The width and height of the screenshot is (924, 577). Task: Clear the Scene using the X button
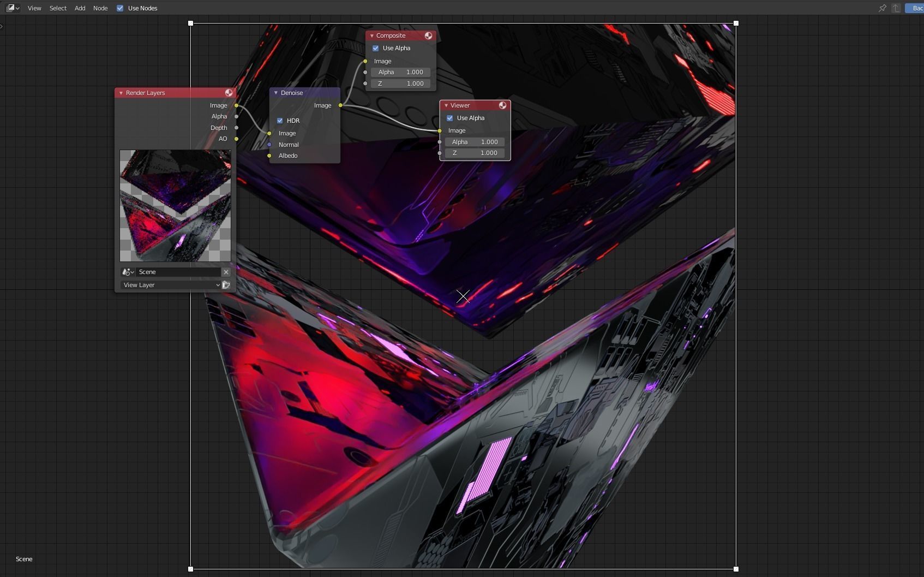coord(226,272)
